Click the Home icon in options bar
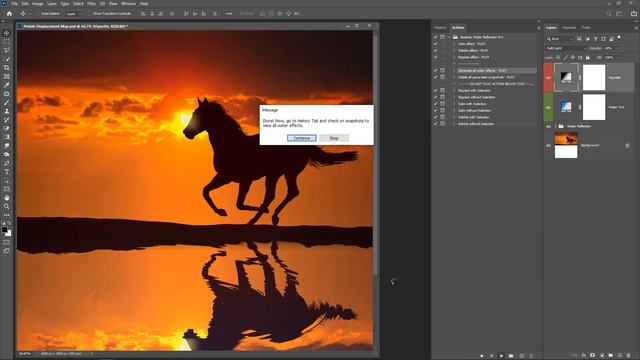This screenshot has width=640, height=360. pyautogui.click(x=9, y=13)
